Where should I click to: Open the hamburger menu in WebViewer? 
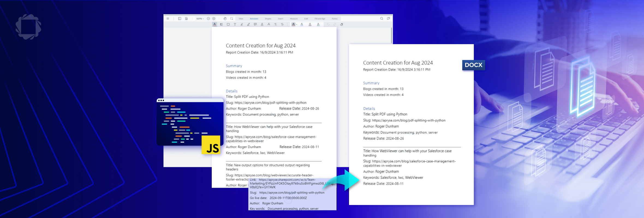click(x=168, y=19)
